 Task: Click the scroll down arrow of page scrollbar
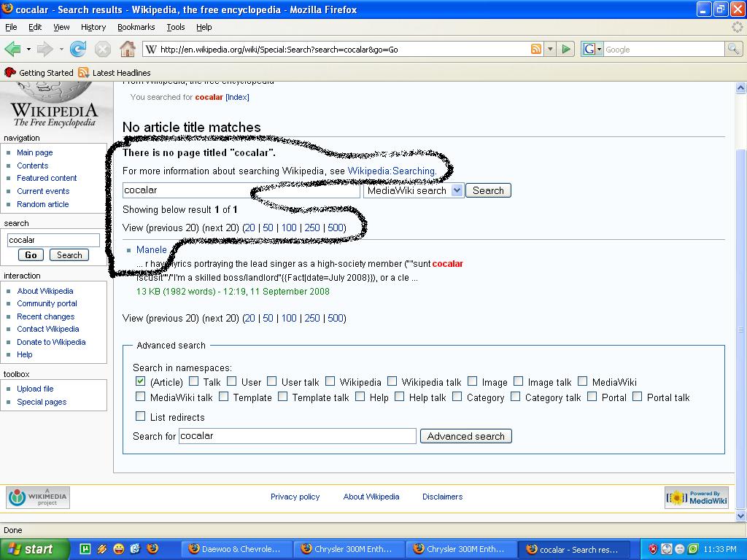740,516
